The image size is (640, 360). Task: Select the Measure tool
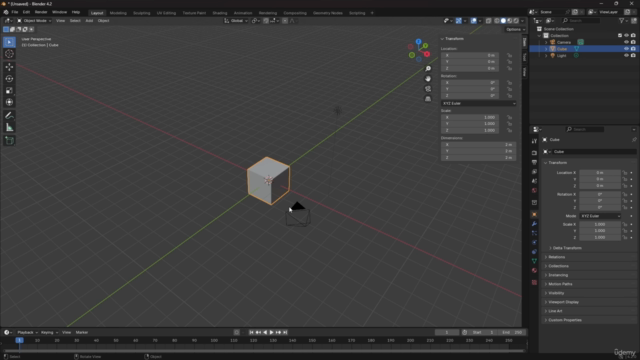[x=9, y=128]
